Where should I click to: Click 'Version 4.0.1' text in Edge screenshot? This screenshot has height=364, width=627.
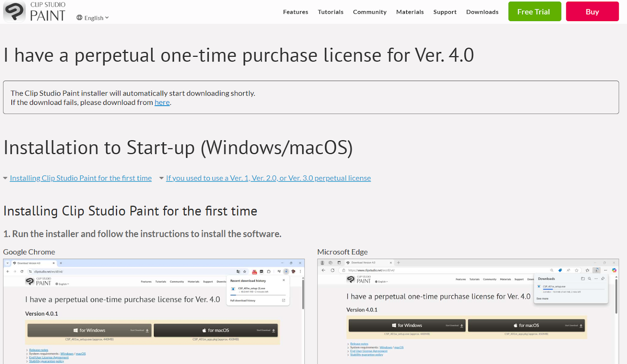[362, 310]
